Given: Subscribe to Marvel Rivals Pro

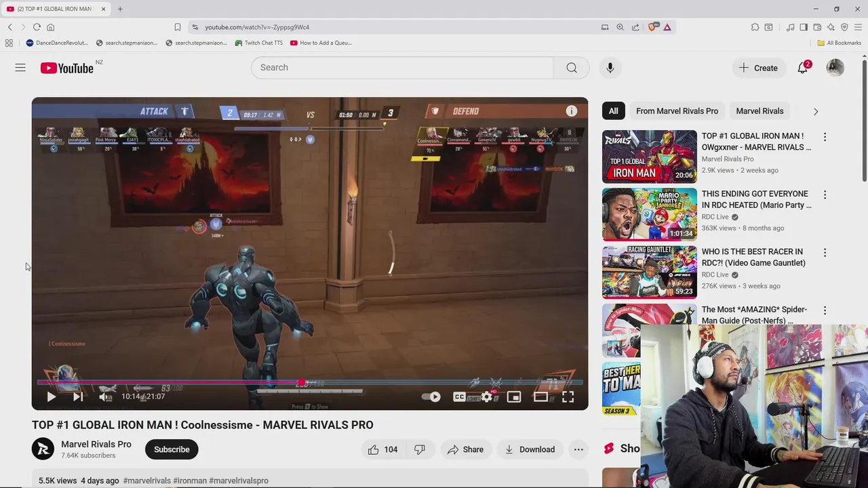Looking at the screenshot, I should (172, 449).
